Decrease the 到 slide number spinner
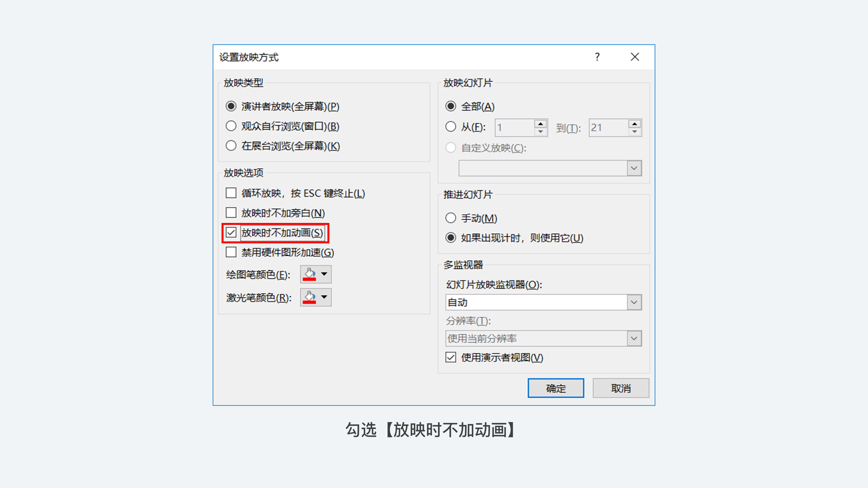868x488 pixels. (635, 132)
